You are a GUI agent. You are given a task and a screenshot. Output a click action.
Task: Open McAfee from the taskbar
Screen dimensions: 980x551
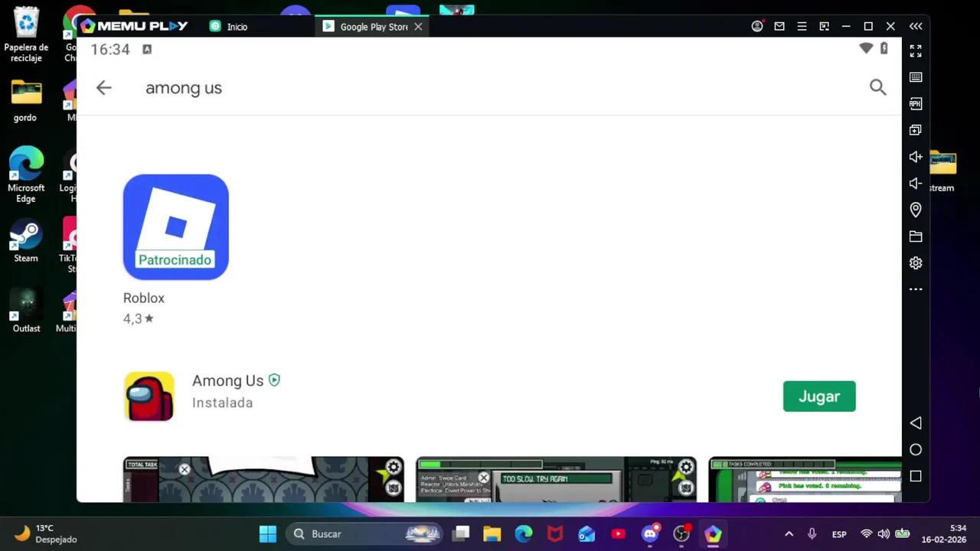coord(555,534)
